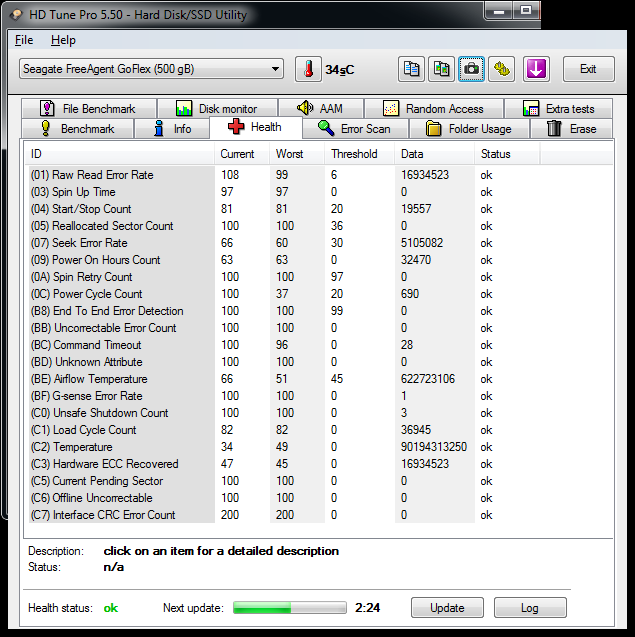
Task: Click the copy info to clipboard icon
Action: tap(411, 69)
